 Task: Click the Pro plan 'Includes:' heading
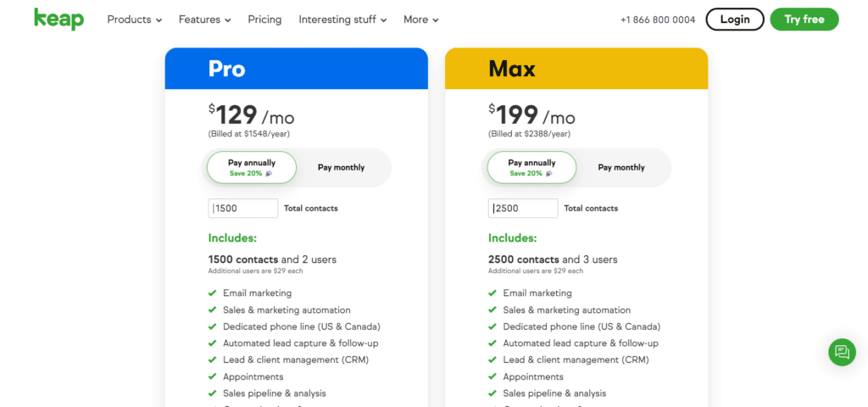232,238
